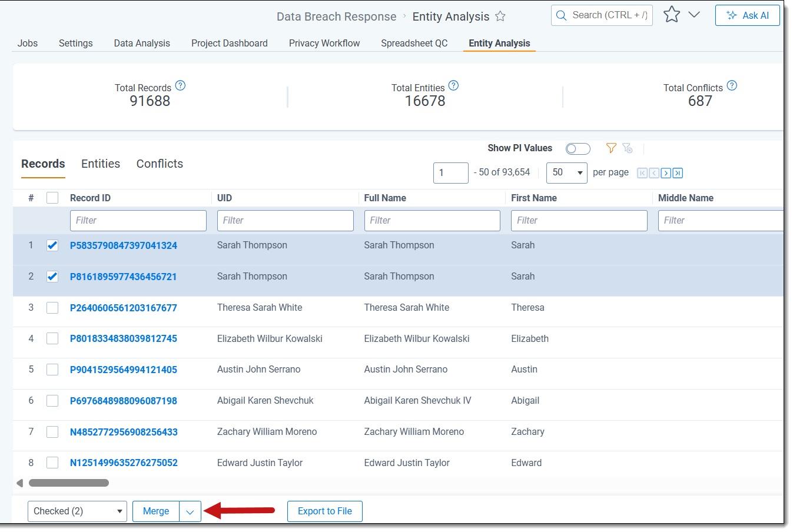Image resolution: width=793 pixels, height=532 pixels.
Task: Click the filter funnel icon
Action: pos(611,148)
